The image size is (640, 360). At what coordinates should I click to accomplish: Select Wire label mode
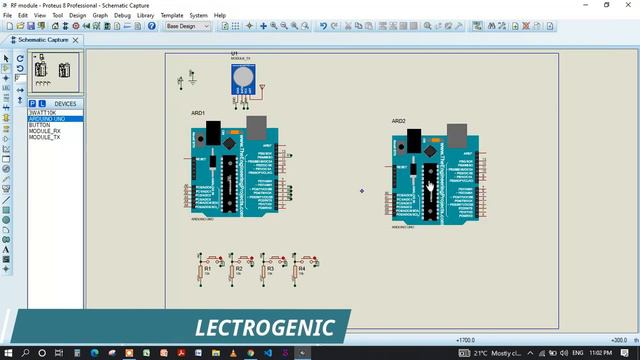pyautogui.click(x=6, y=88)
